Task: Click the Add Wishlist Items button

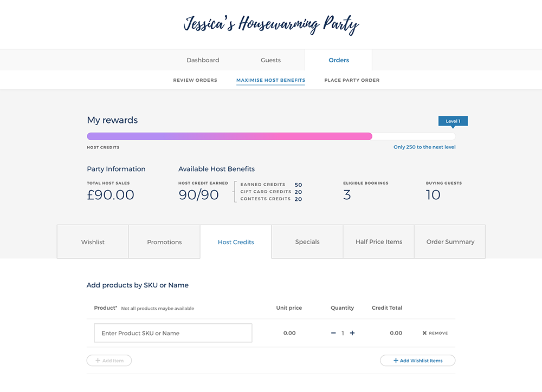Action: tap(417, 361)
